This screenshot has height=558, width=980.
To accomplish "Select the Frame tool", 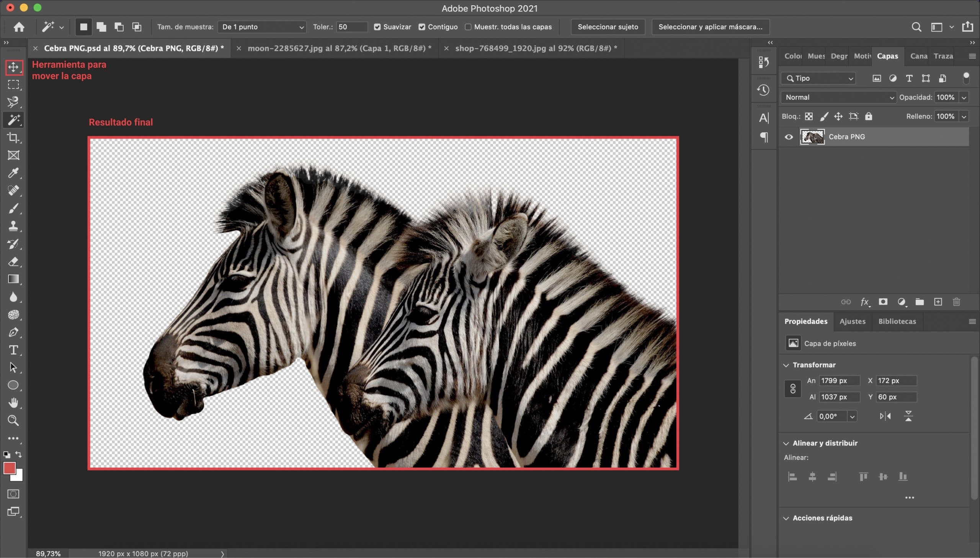I will point(13,155).
